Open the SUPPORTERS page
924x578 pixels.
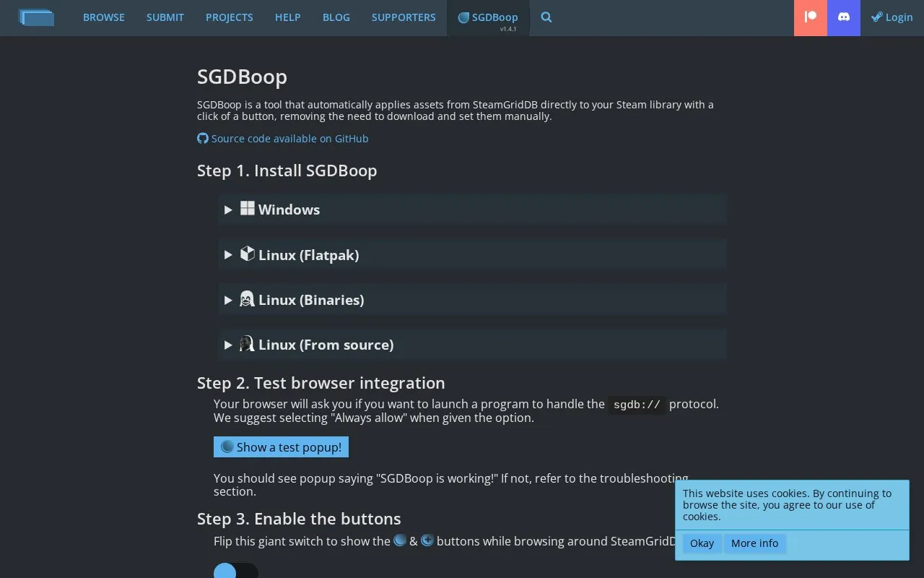click(x=404, y=17)
